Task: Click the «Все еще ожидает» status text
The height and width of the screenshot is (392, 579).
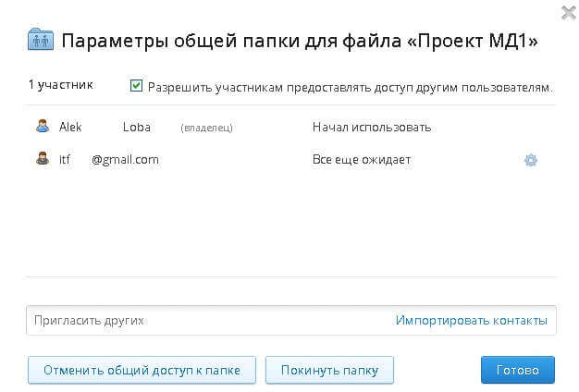Action: pos(362,159)
